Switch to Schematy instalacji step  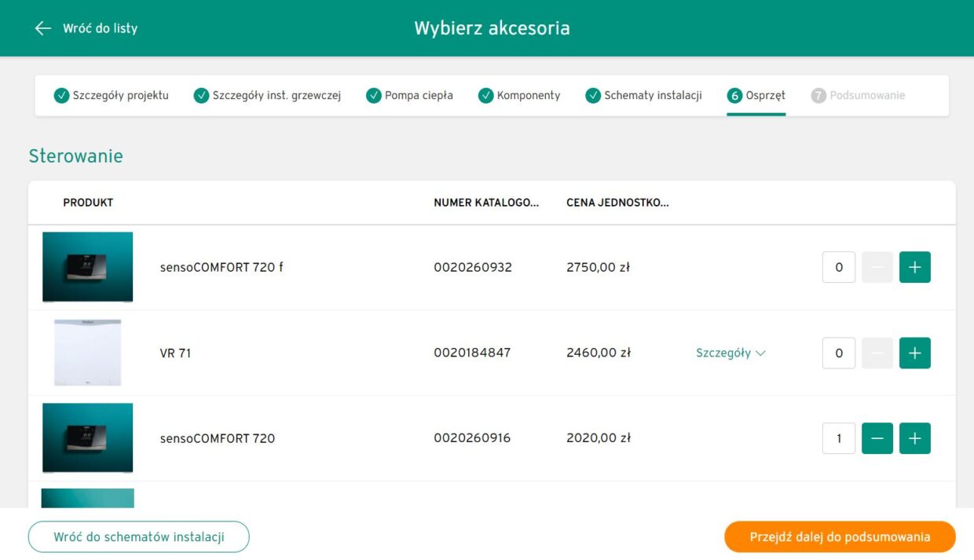643,96
